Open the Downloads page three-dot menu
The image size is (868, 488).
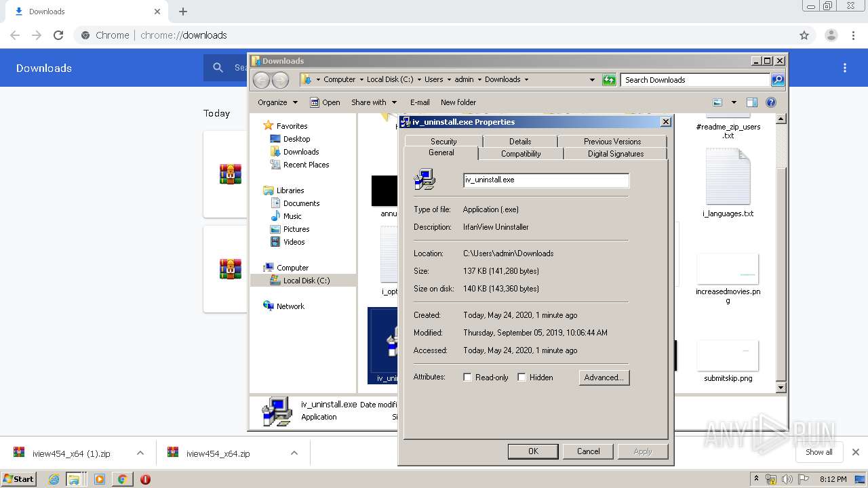pos(845,68)
